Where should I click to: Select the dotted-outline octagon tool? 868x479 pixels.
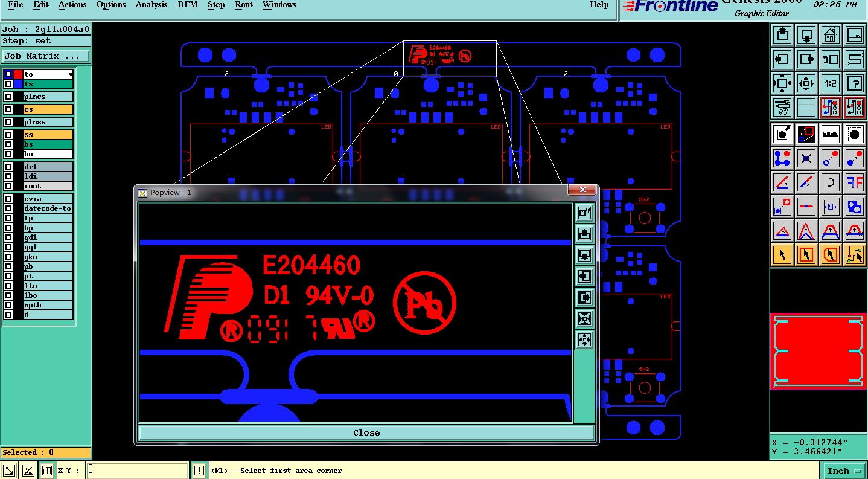click(854, 133)
